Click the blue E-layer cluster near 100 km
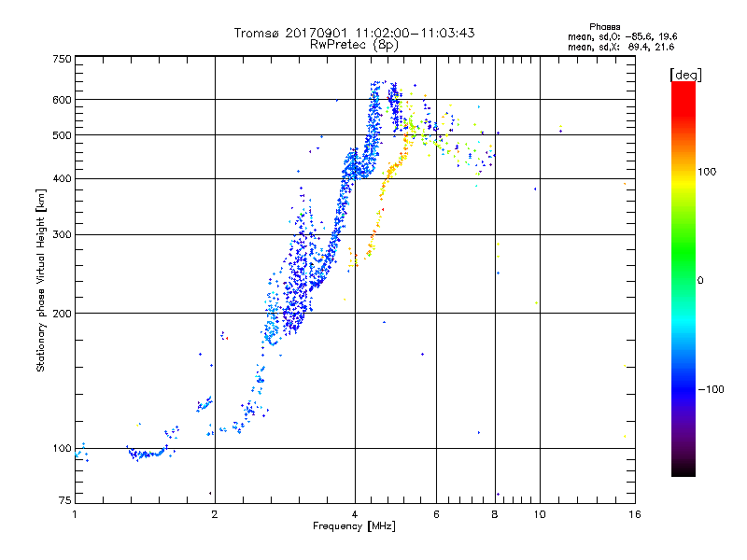The width and height of the screenshot is (747, 560). [x=147, y=454]
